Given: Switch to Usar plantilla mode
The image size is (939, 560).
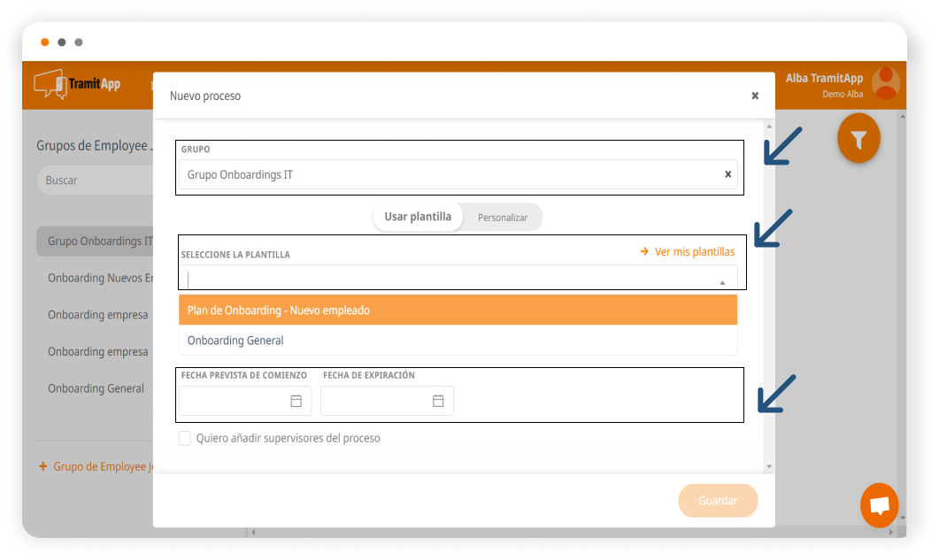Looking at the screenshot, I should 418,217.
